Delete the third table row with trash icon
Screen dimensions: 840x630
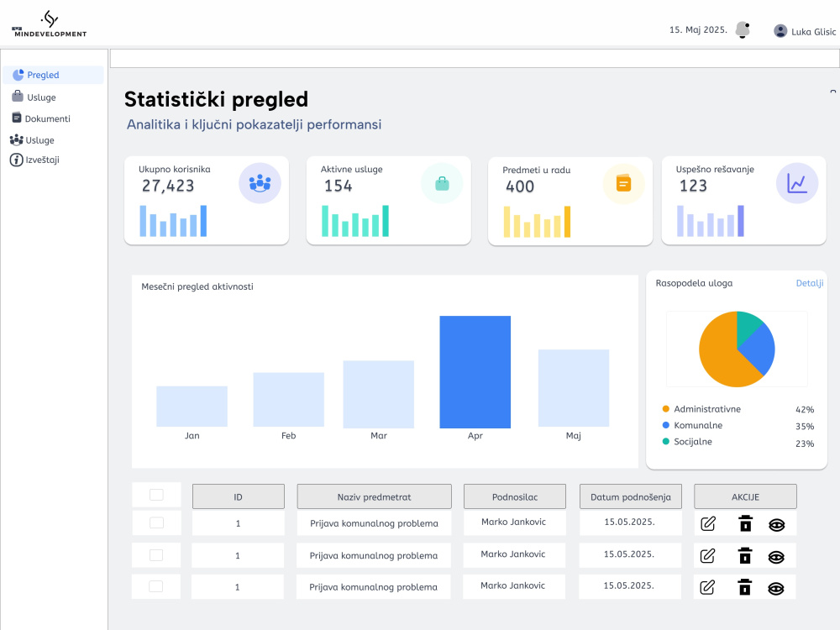click(744, 587)
